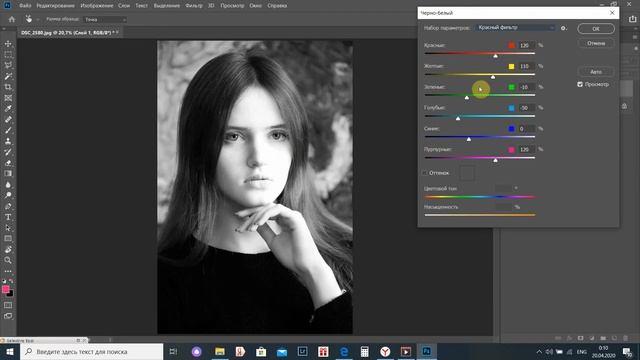Click the Home icon in options bar
Viewport: 640px width, 360px height.
(x=12, y=19)
